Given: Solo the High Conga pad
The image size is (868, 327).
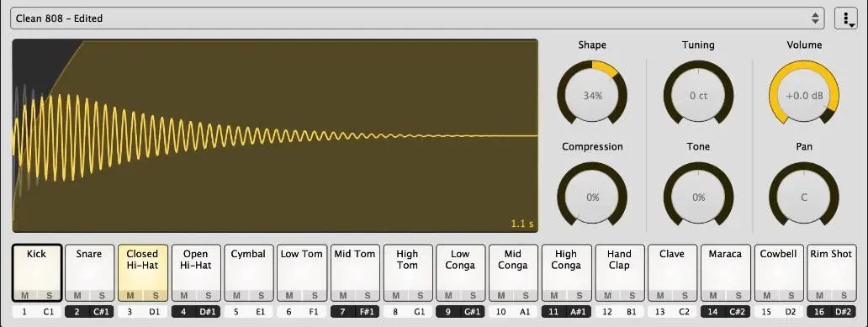Looking at the screenshot, I should click(579, 295).
